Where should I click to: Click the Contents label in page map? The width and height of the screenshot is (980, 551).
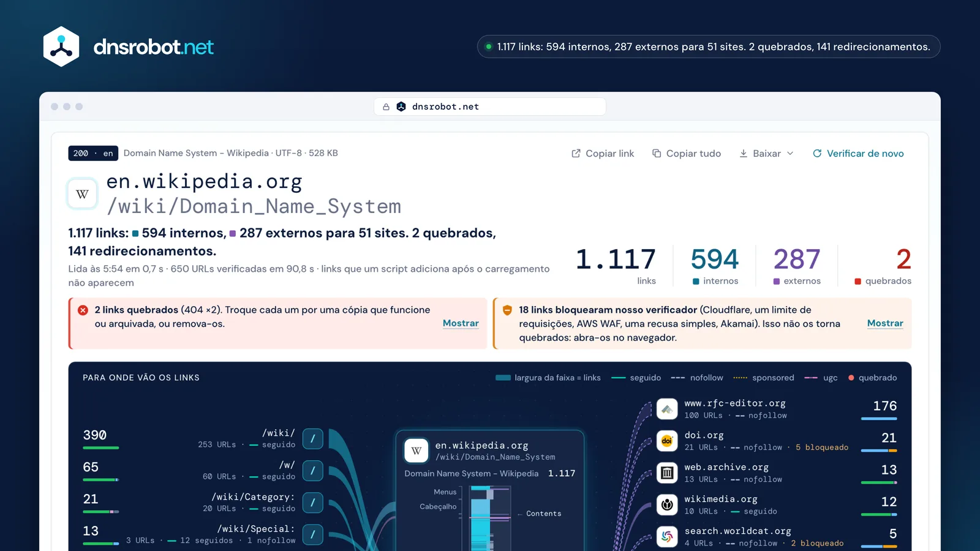click(x=543, y=514)
